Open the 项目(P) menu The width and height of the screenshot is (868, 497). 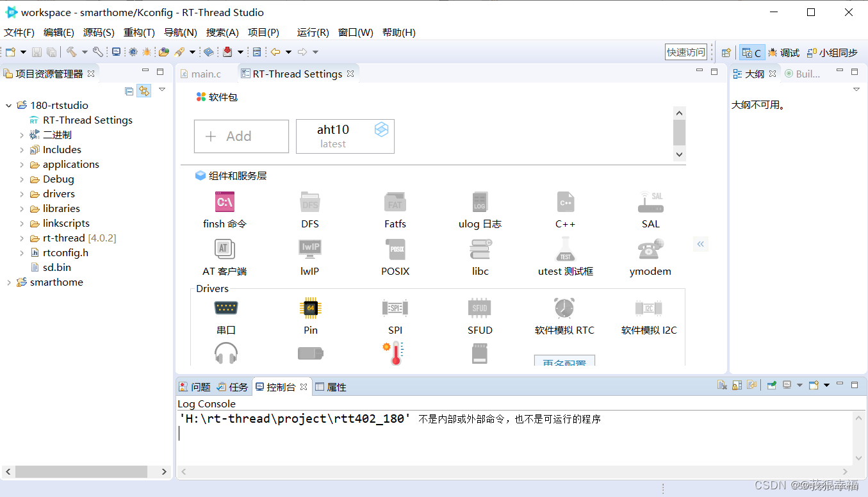pos(263,33)
